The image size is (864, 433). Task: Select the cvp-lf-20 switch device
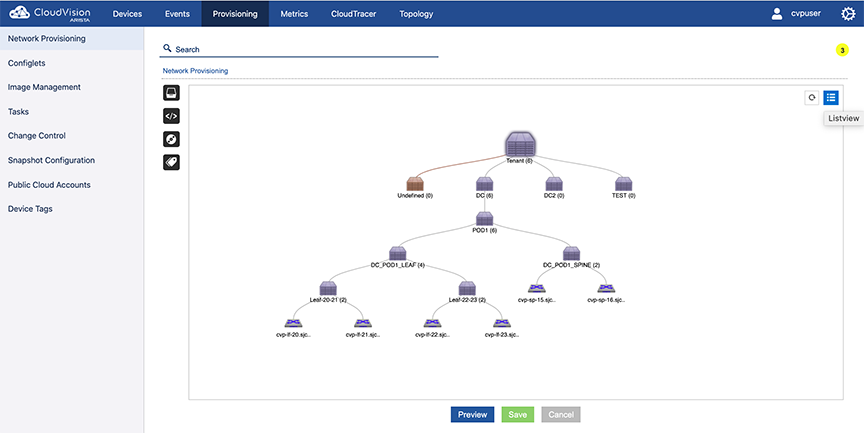(x=293, y=323)
